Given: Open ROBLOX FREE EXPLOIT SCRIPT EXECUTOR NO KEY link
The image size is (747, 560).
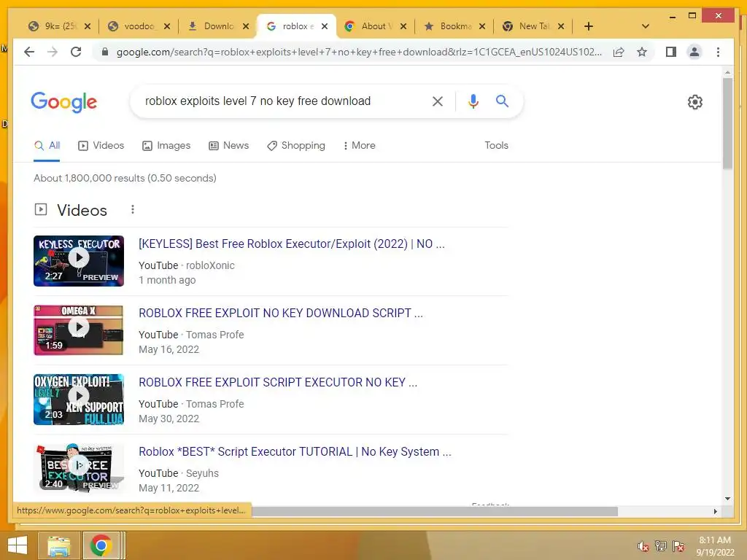Looking at the screenshot, I should pyautogui.click(x=278, y=382).
